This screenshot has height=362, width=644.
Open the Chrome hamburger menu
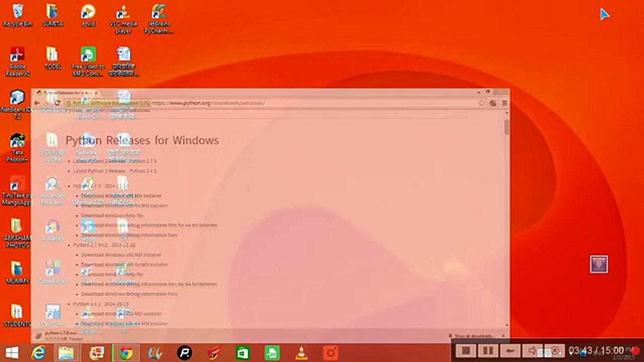tap(504, 103)
